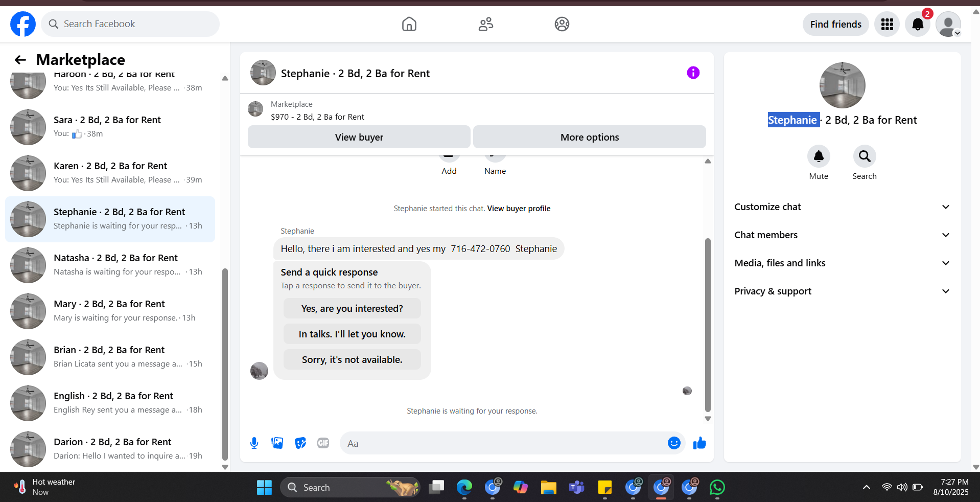Send quick reply 'Yes, are you interested?'

coord(352,308)
